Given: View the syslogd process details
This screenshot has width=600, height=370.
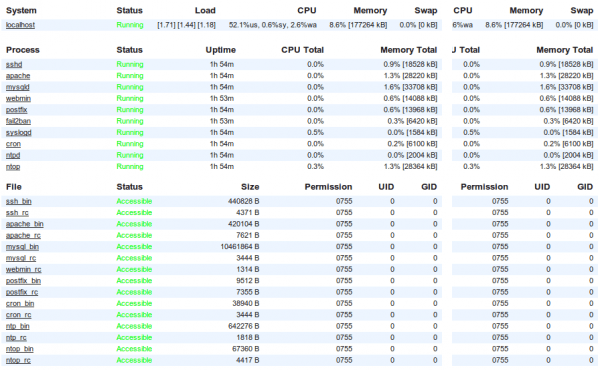Looking at the screenshot, I should pos(18,133).
